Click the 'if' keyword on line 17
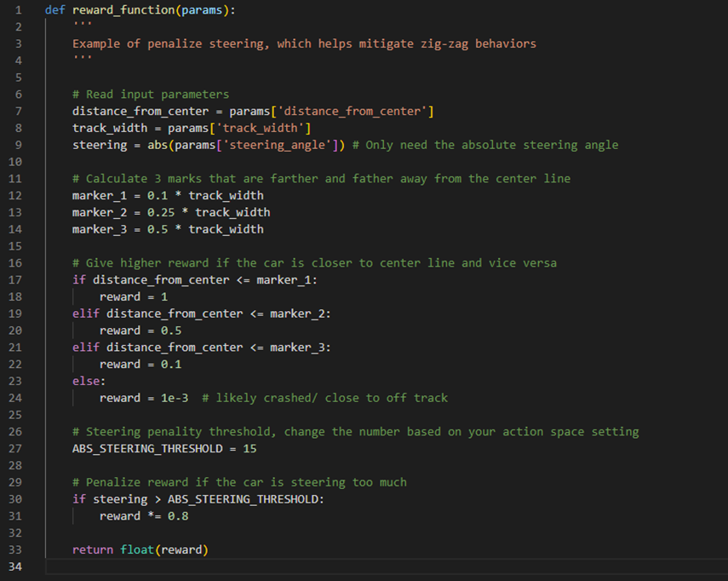Viewport: 728px width, 581px height. tap(79, 279)
